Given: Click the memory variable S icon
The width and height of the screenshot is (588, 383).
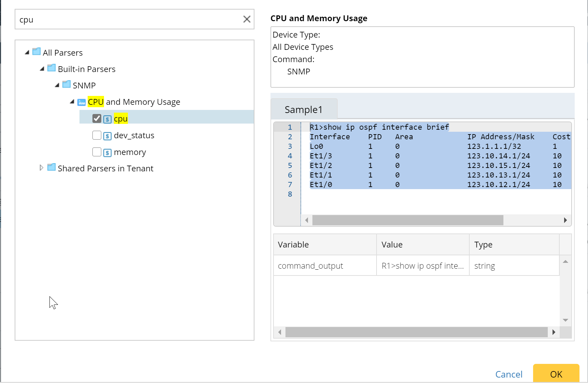Looking at the screenshot, I should pos(107,153).
